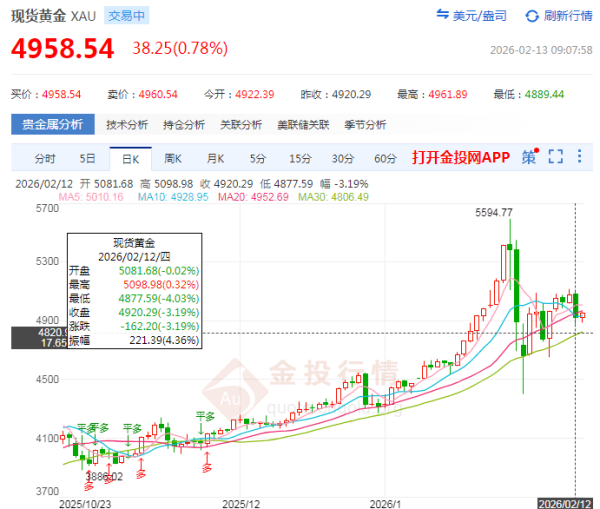This screenshot has height=509, width=600.
Task: Click the MA30: 4806.49 indicator label
Action: pos(333,197)
